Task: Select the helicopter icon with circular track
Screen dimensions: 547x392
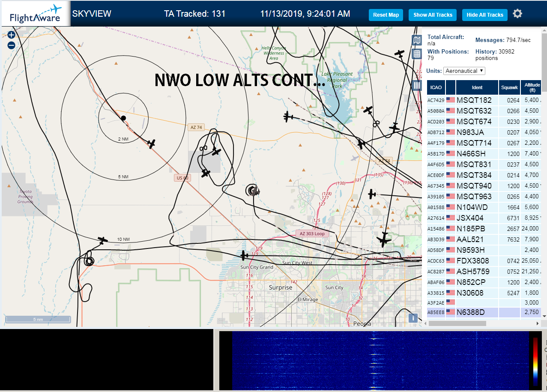Action: 255,191
